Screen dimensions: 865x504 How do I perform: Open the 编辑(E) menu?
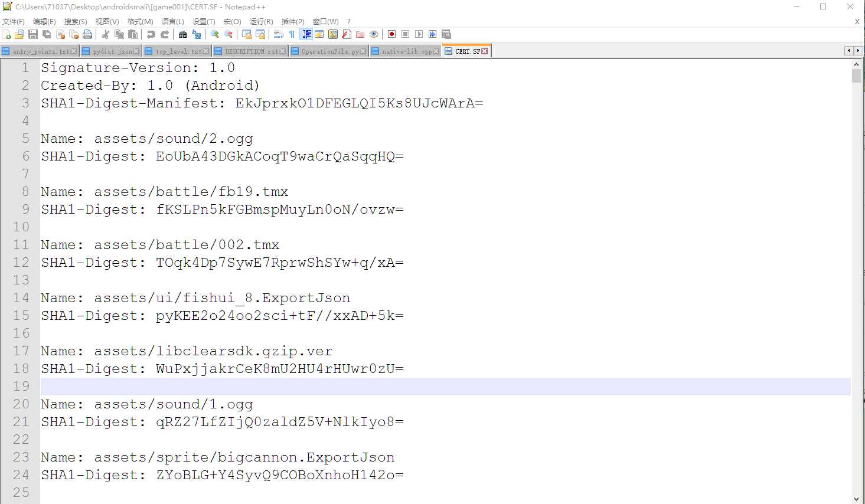coord(44,21)
